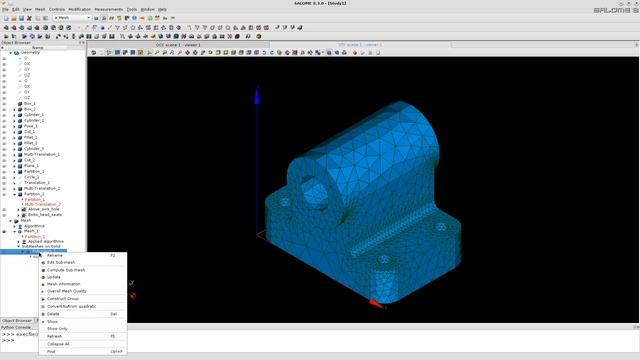Screen dimensions: 640x360
Task: Click the Above_axis_hole group icon in tree
Action: coord(24,209)
